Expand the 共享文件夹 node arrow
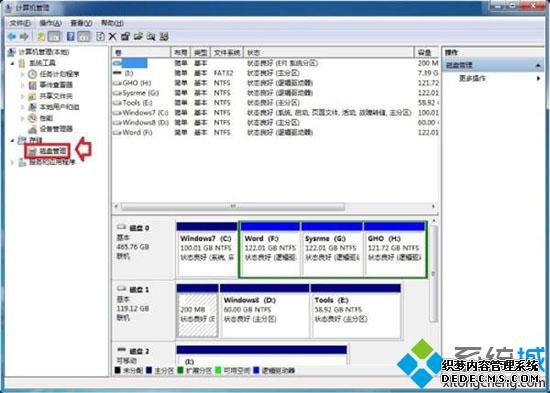This screenshot has height=393, width=550. point(23,96)
